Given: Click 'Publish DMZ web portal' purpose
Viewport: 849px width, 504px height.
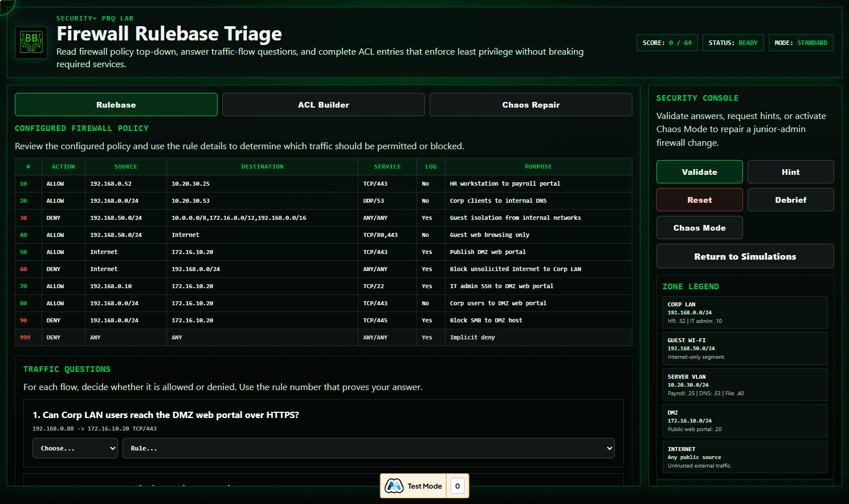Looking at the screenshot, I should (488, 252).
